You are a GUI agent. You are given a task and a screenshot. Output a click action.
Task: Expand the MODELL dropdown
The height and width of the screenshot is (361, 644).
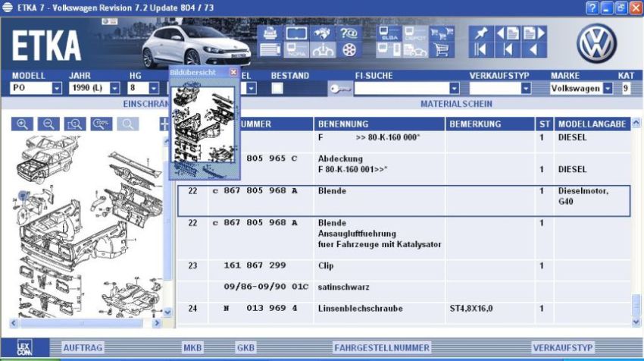pos(57,88)
